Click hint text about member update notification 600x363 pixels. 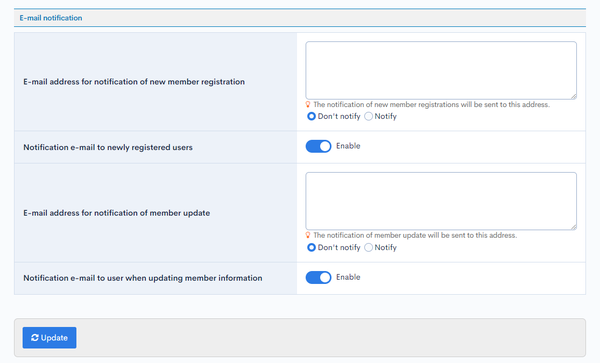point(415,235)
